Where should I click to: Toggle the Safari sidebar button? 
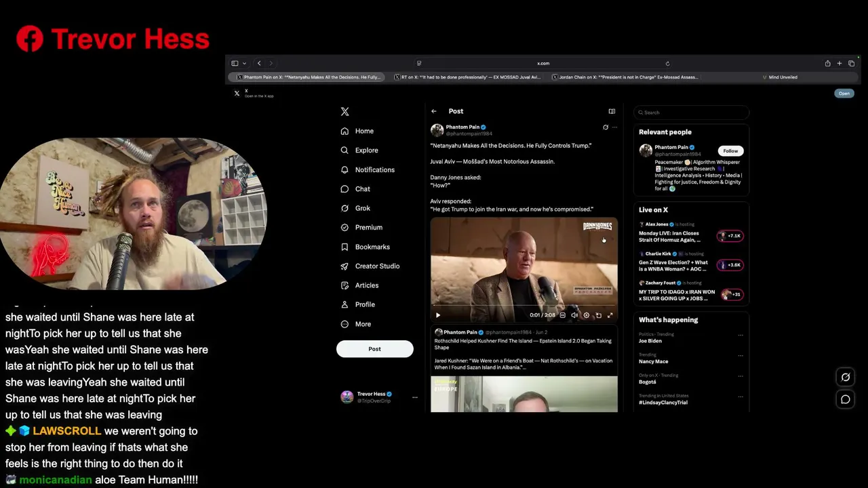click(235, 63)
